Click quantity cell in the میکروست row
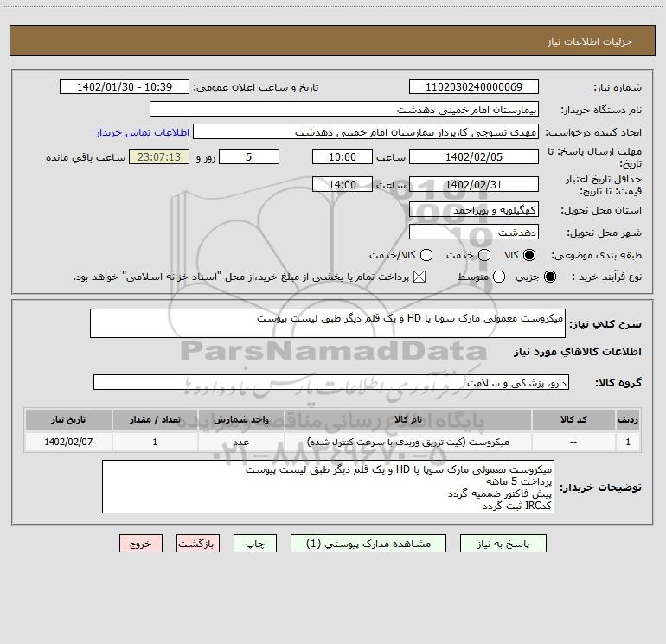The width and height of the screenshot is (666, 644). 155,442
